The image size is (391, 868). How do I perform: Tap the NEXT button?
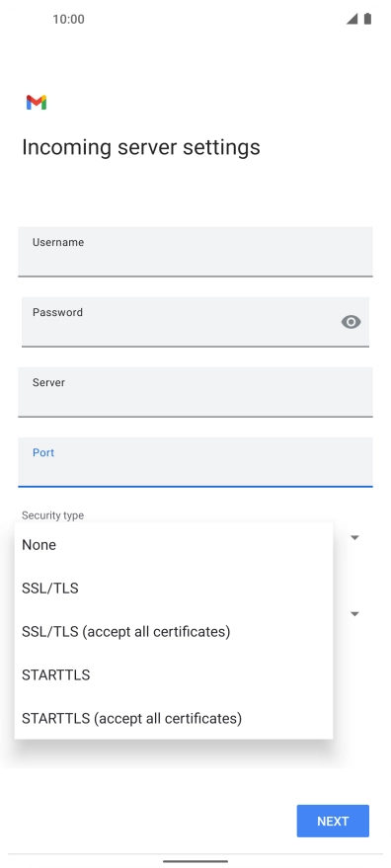[333, 821]
